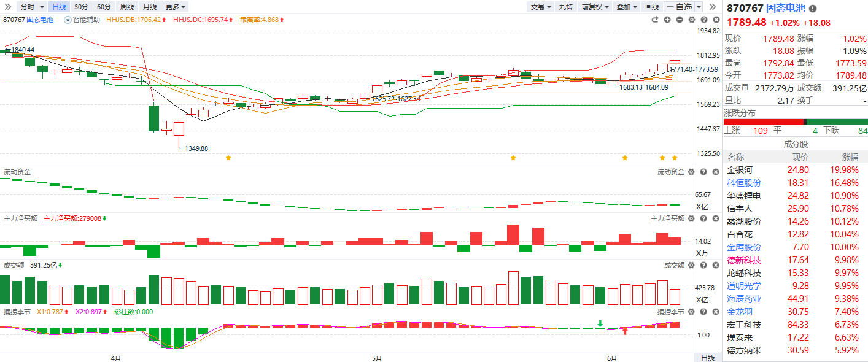
Task: Open 前复权 adjustment dropdown
Action: click(x=595, y=7)
